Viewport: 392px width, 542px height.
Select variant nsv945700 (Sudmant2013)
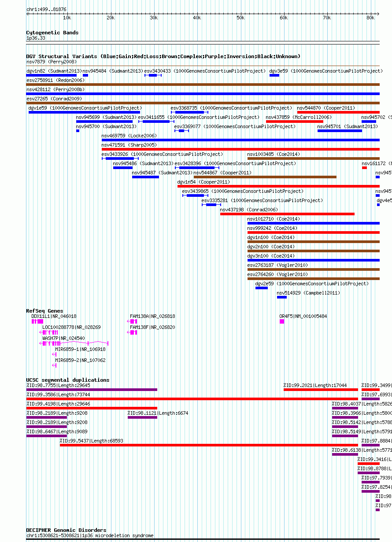(x=106, y=126)
